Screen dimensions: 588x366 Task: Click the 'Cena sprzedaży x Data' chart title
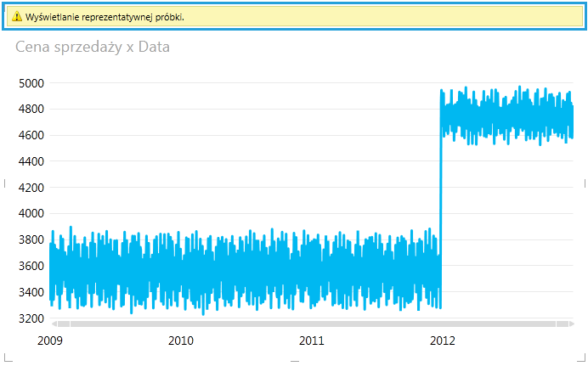click(92, 48)
